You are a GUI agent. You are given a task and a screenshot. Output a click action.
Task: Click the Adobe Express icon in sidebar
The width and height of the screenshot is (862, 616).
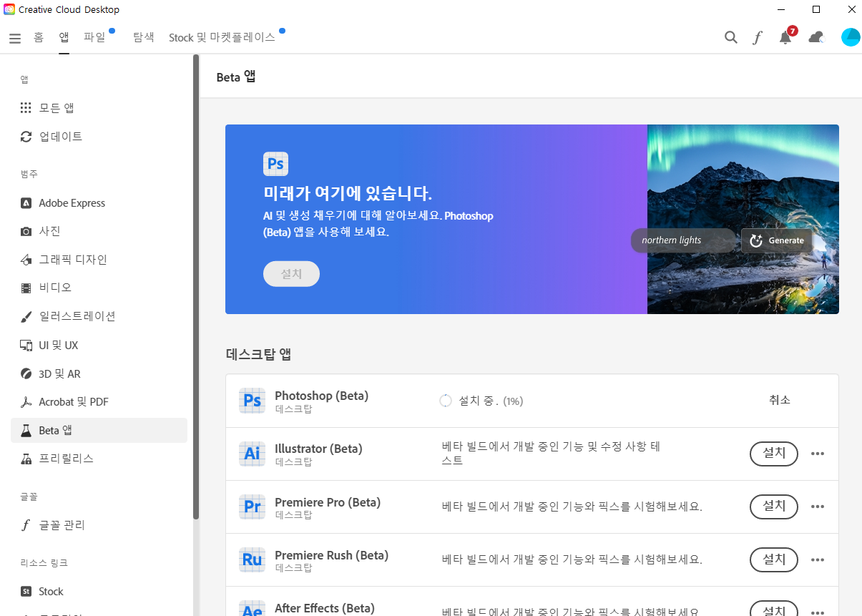(x=26, y=203)
